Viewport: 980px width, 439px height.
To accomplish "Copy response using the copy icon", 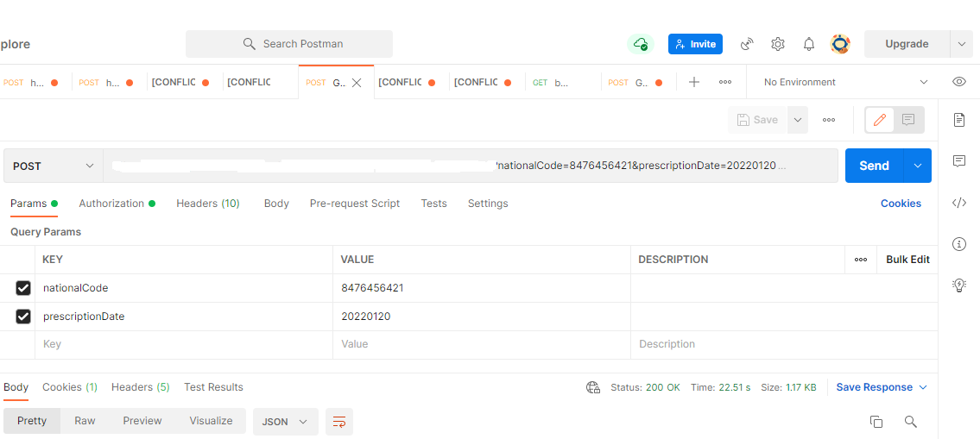I will pyautogui.click(x=876, y=422).
